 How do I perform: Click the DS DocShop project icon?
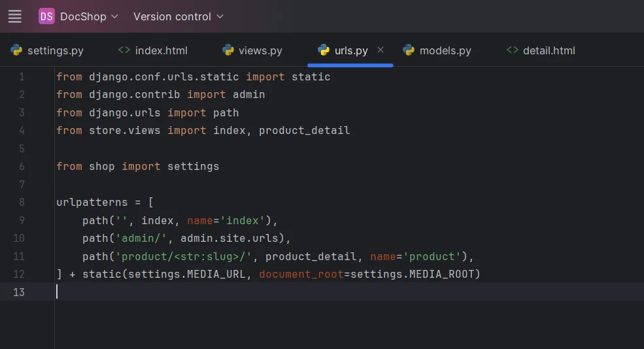46,16
